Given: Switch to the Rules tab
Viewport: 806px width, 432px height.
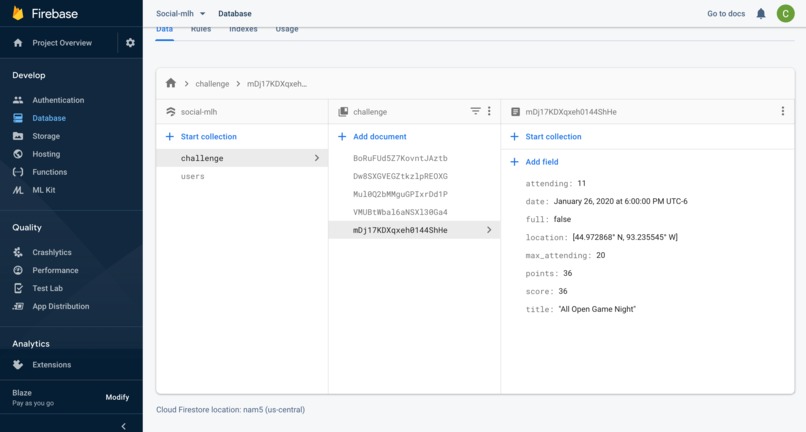Looking at the screenshot, I should coord(200,29).
